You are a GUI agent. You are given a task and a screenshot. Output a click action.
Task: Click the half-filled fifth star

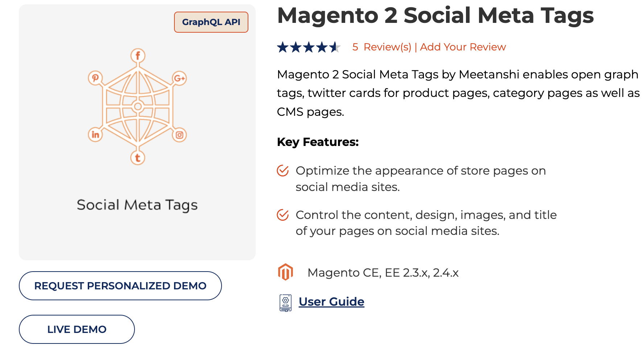coord(335,47)
